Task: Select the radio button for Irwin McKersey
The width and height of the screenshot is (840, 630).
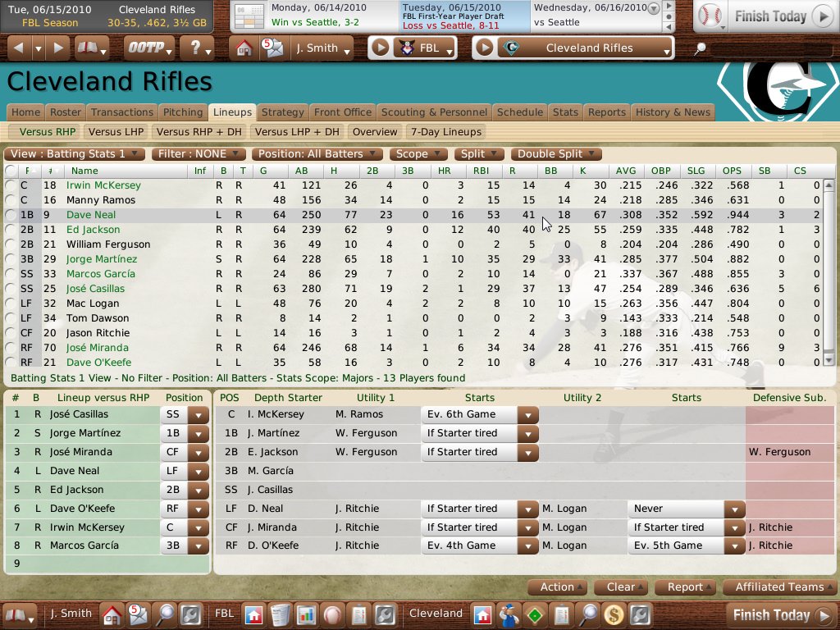Action: 11,185
